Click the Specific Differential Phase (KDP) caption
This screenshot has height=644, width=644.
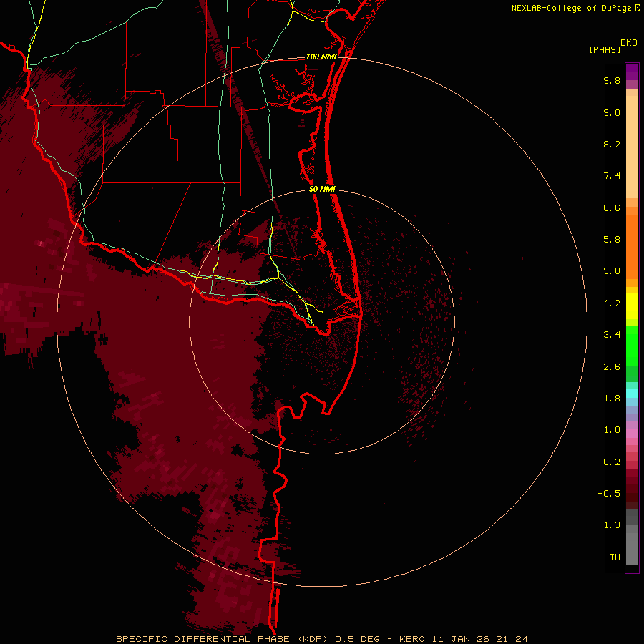click(322, 639)
